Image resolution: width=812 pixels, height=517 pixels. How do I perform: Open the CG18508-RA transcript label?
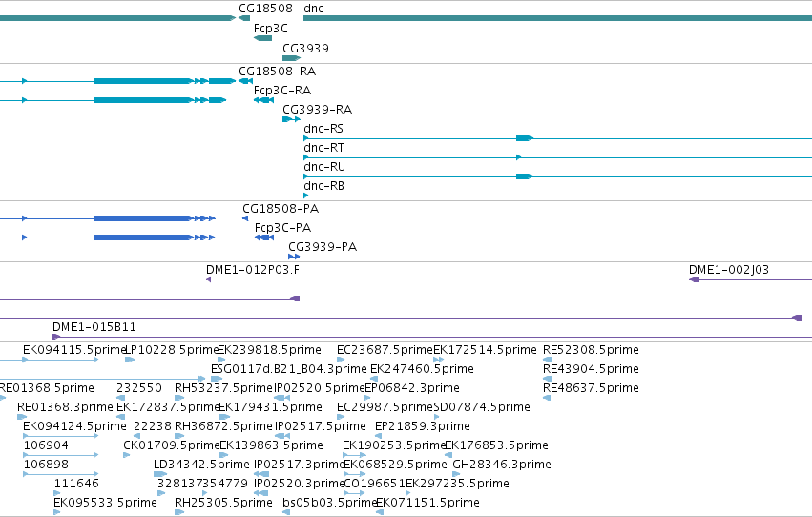tap(277, 71)
